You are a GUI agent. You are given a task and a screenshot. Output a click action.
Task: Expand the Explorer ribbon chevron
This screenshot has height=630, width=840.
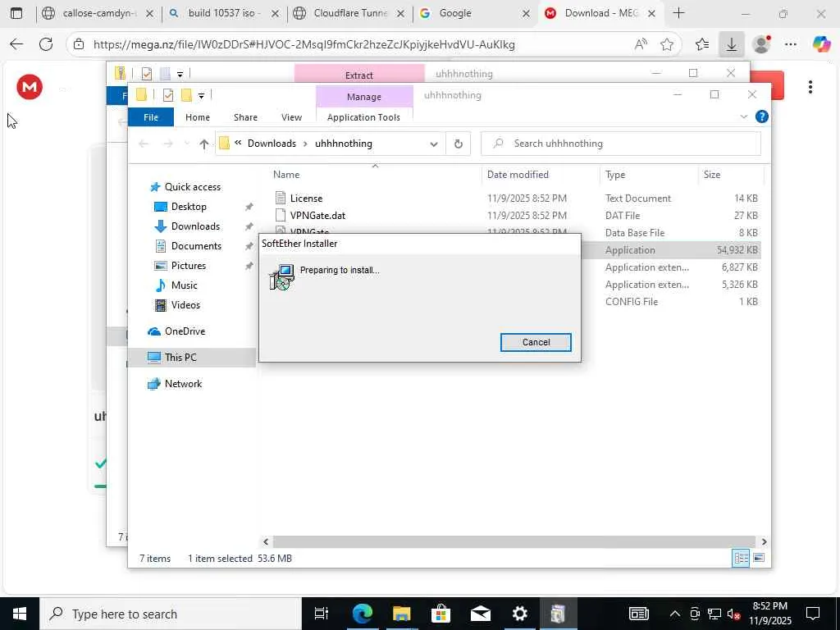pos(743,116)
